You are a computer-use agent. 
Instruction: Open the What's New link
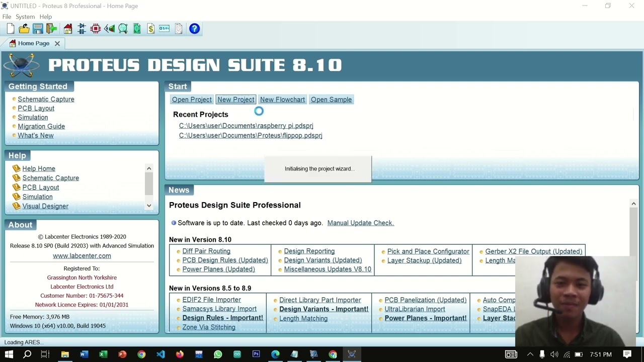(35, 135)
